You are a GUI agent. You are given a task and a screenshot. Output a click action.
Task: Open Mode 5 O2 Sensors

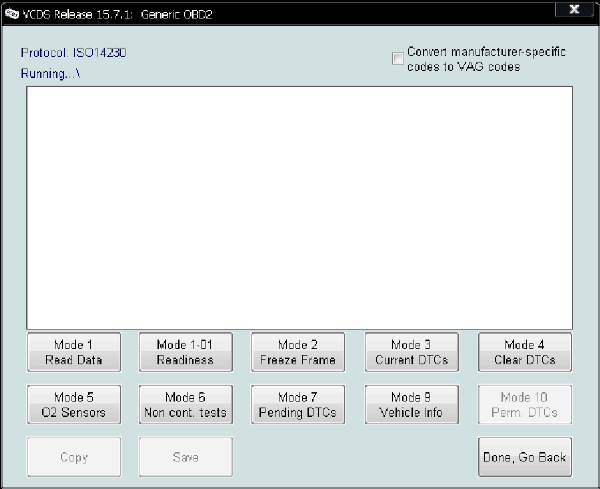(74, 404)
